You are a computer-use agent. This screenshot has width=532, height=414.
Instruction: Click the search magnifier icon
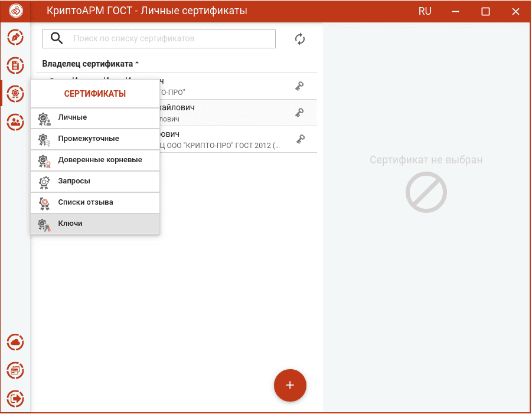click(x=57, y=38)
